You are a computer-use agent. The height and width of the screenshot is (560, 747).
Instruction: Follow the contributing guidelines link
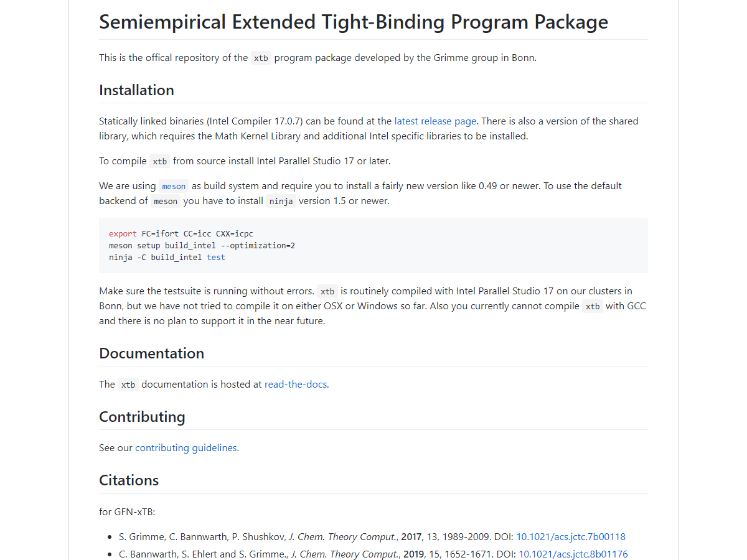pyautogui.click(x=186, y=448)
